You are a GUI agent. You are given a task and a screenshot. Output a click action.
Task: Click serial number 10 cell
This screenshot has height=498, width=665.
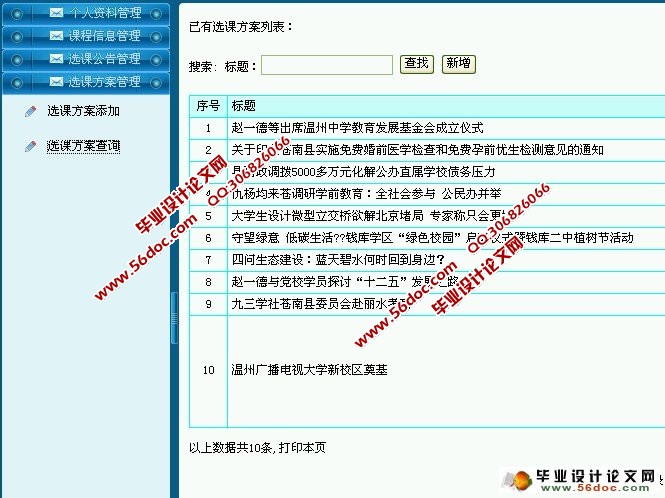click(208, 371)
